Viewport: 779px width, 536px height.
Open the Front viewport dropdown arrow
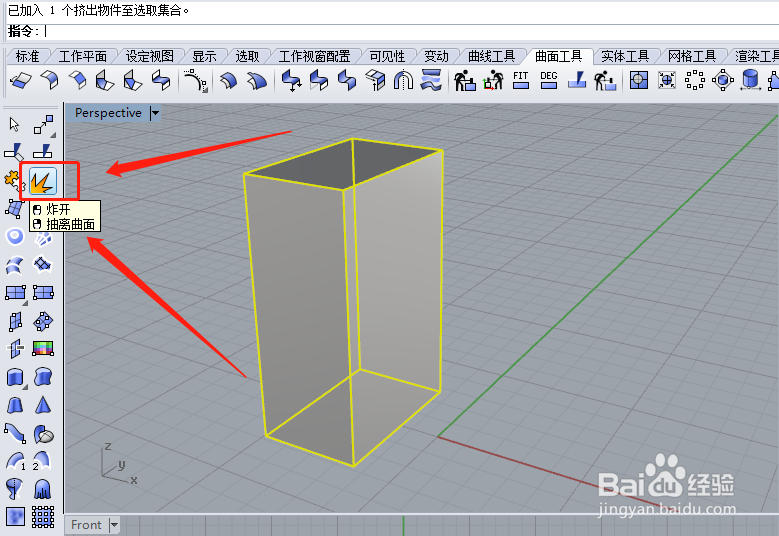point(114,525)
